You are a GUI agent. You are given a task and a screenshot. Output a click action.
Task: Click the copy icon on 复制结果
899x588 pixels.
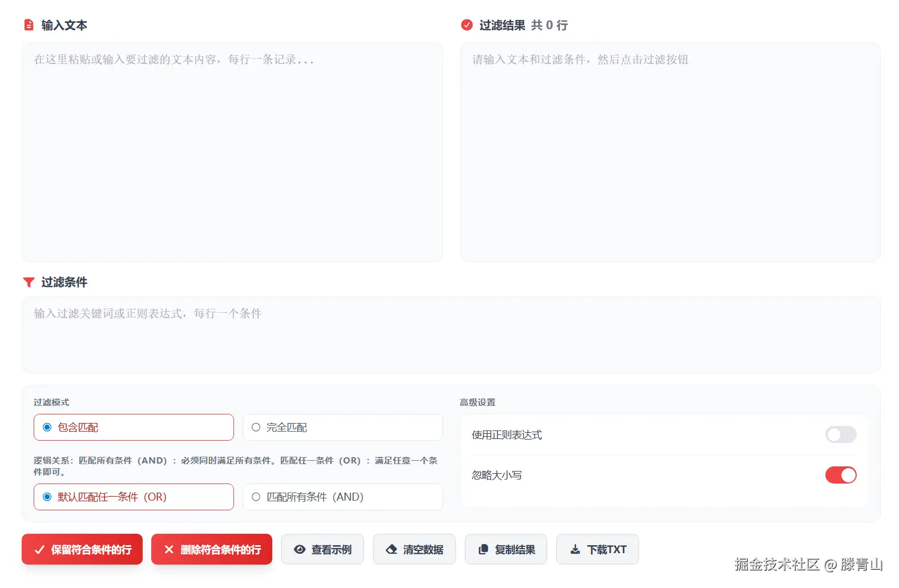(483, 549)
